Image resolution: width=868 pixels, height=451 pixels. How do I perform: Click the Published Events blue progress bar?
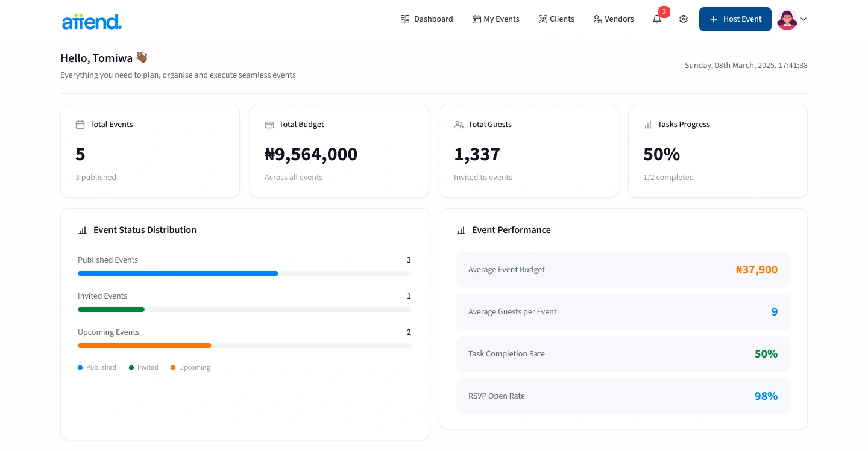[x=178, y=273]
